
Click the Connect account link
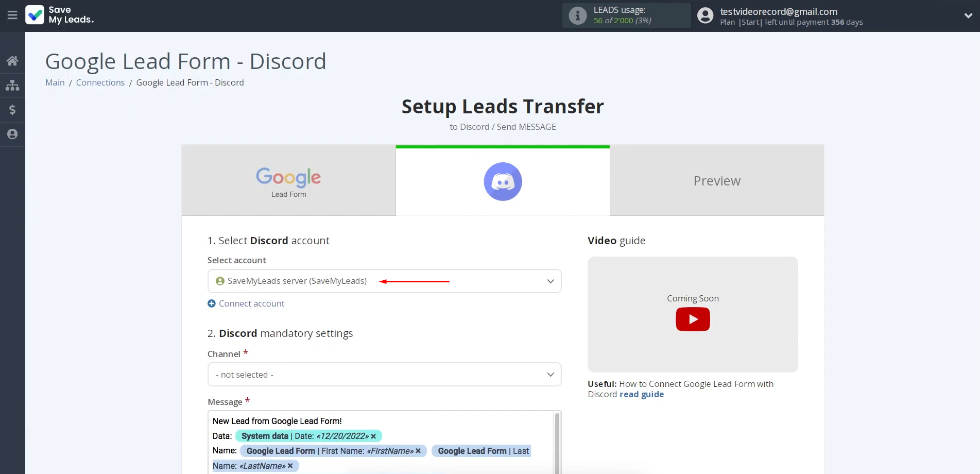pyautogui.click(x=251, y=303)
